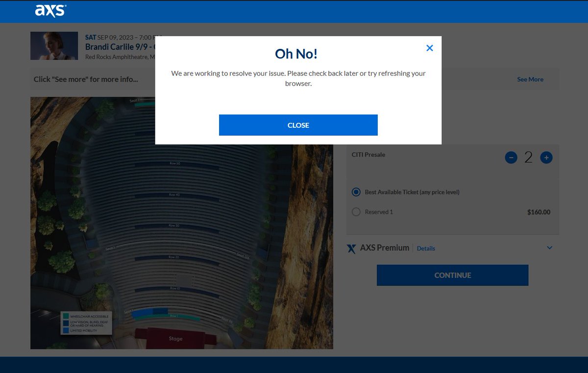The width and height of the screenshot is (588, 373).
Task: Open the See More link
Action: 530,79
